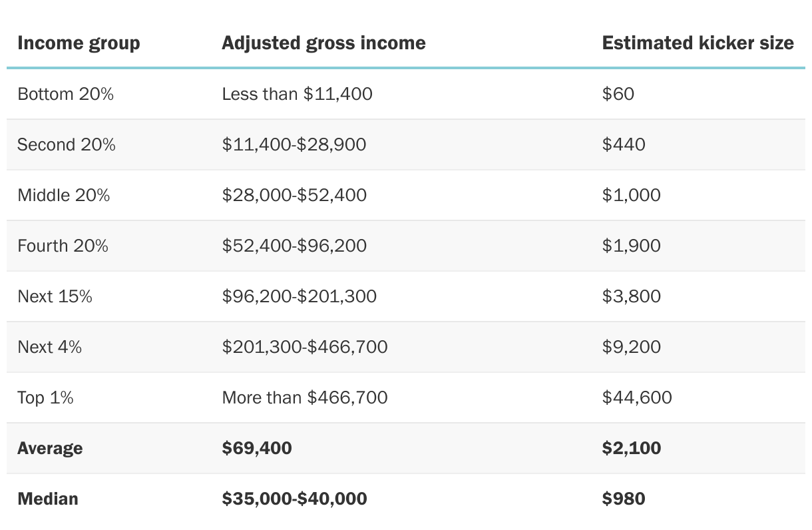
Task: Click the $980 median kicker value
Action: point(623,499)
